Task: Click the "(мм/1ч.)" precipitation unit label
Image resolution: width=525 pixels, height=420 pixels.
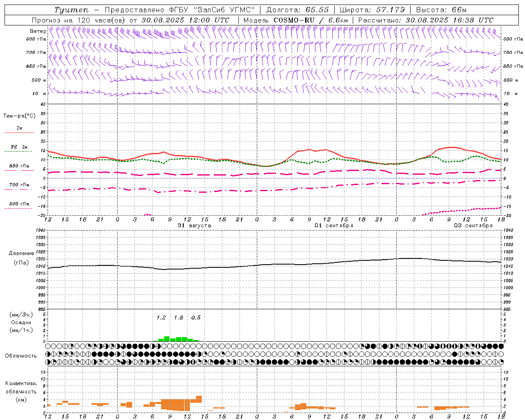Action: tap(21, 330)
